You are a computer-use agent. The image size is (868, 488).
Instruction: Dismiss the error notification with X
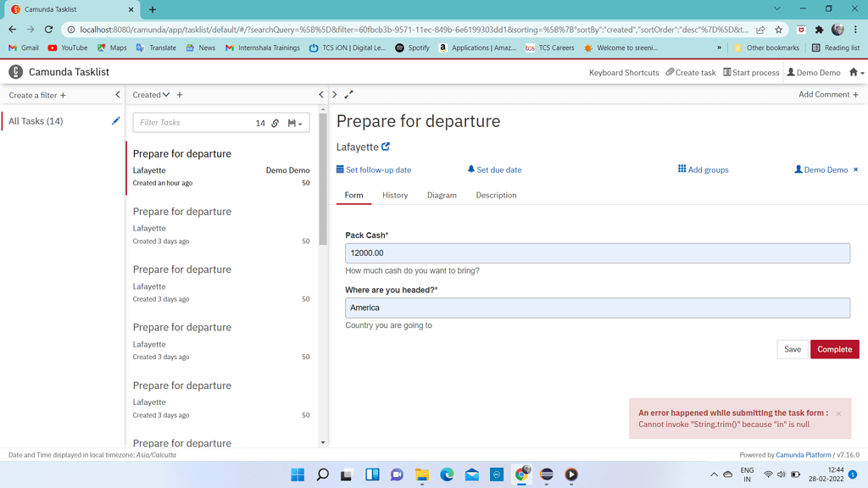838,413
